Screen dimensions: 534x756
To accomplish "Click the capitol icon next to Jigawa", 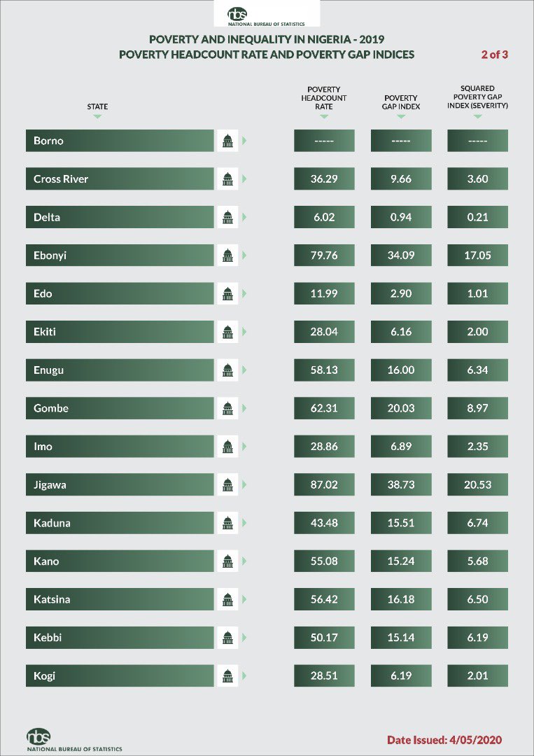I will pos(227,484).
